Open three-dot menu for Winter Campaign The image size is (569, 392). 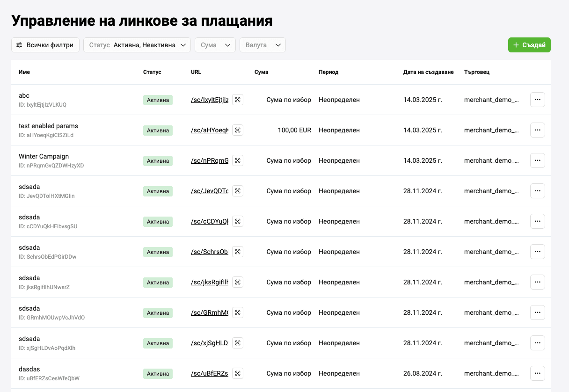point(537,160)
